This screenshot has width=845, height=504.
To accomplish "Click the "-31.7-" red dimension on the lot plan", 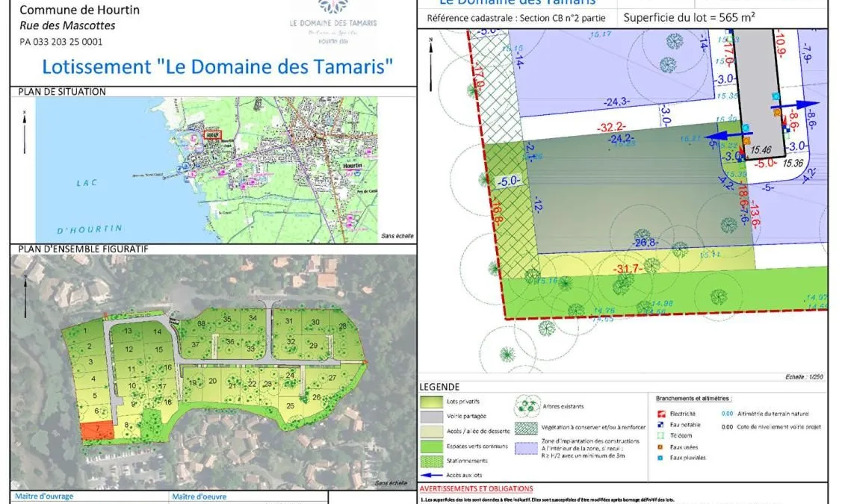I will coord(628,268).
